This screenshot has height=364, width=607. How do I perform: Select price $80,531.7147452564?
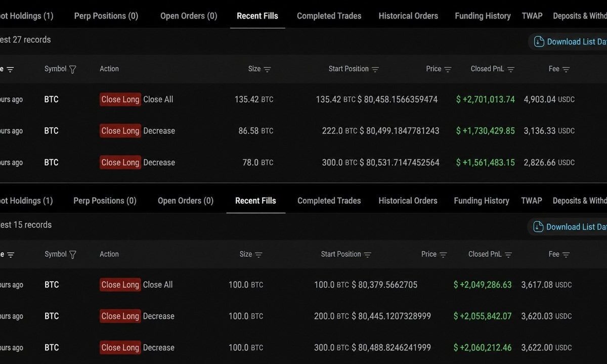(400, 163)
